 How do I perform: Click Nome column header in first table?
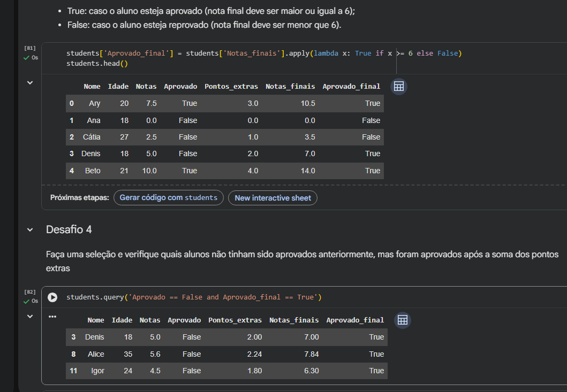click(x=92, y=86)
